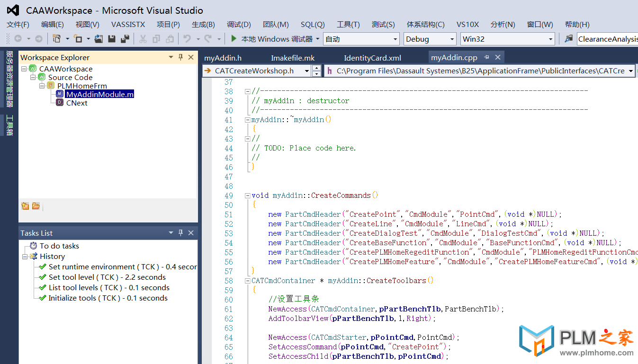Click the starred folder icon below Workspace Explorer

(x=25, y=206)
